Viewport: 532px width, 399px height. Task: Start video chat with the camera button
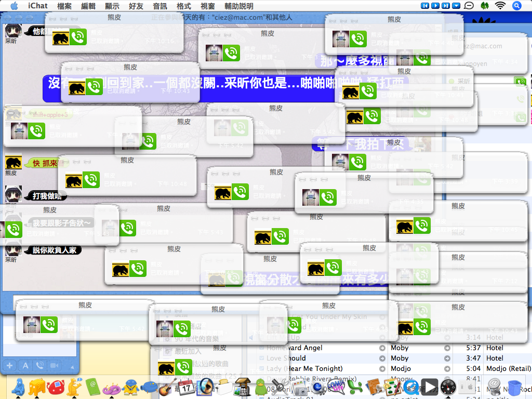coord(54,365)
